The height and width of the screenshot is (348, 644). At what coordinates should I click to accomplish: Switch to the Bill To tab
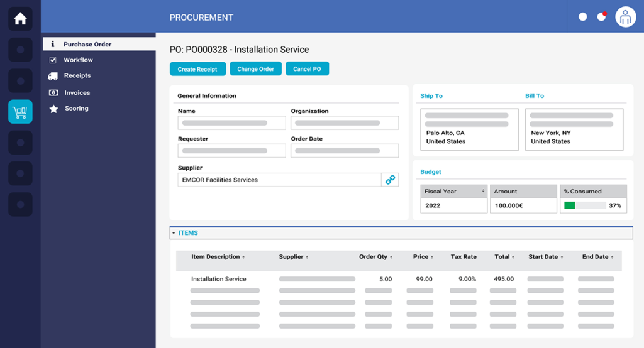click(535, 96)
